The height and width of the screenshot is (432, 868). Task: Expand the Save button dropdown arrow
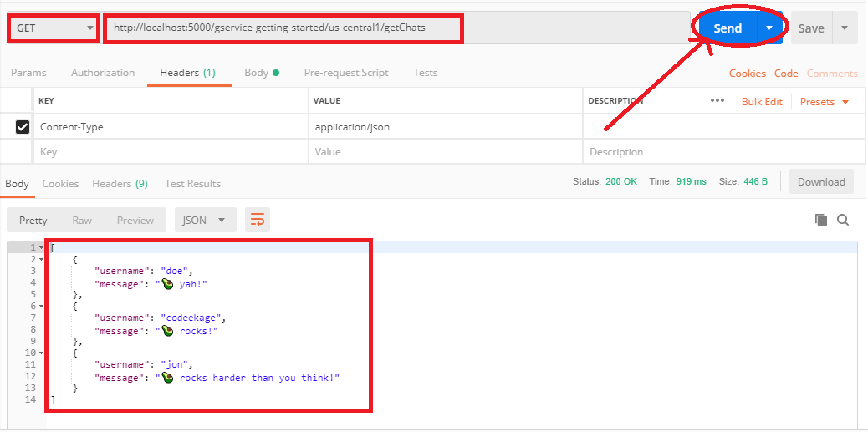(845, 28)
